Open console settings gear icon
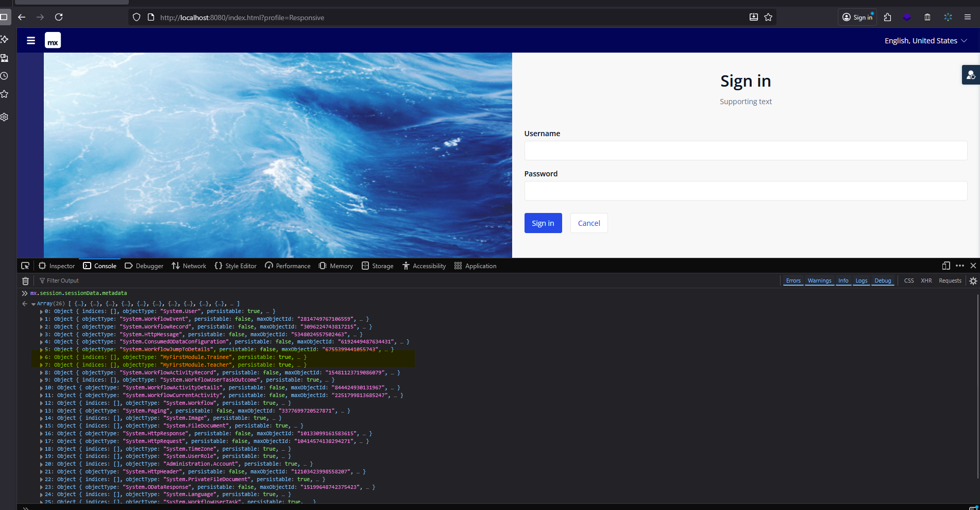Screen dimensions: 980x510 (973, 281)
